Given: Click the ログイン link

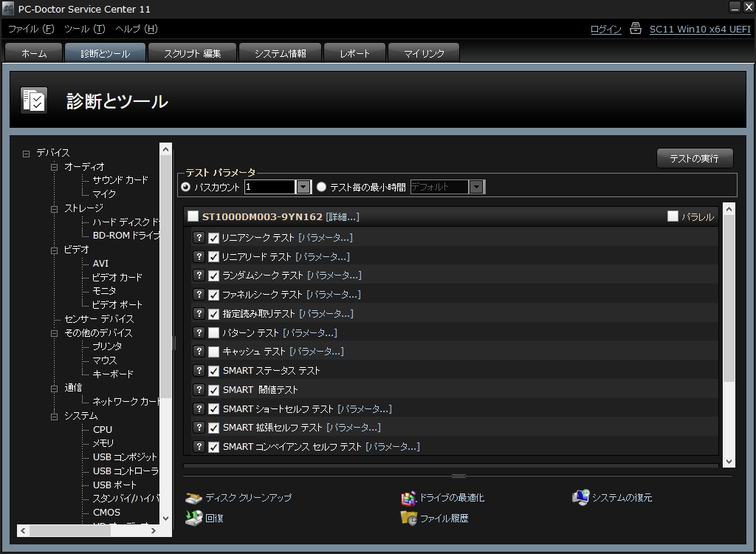Looking at the screenshot, I should pyautogui.click(x=606, y=29).
